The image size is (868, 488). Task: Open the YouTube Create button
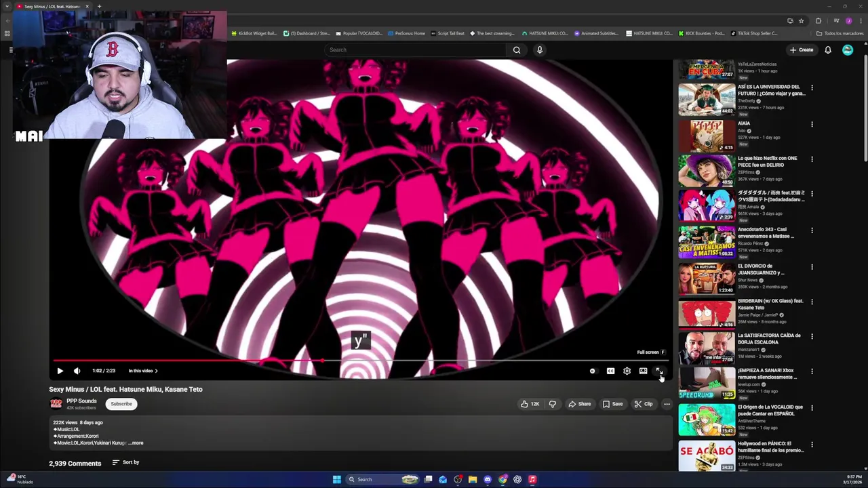pyautogui.click(x=801, y=49)
